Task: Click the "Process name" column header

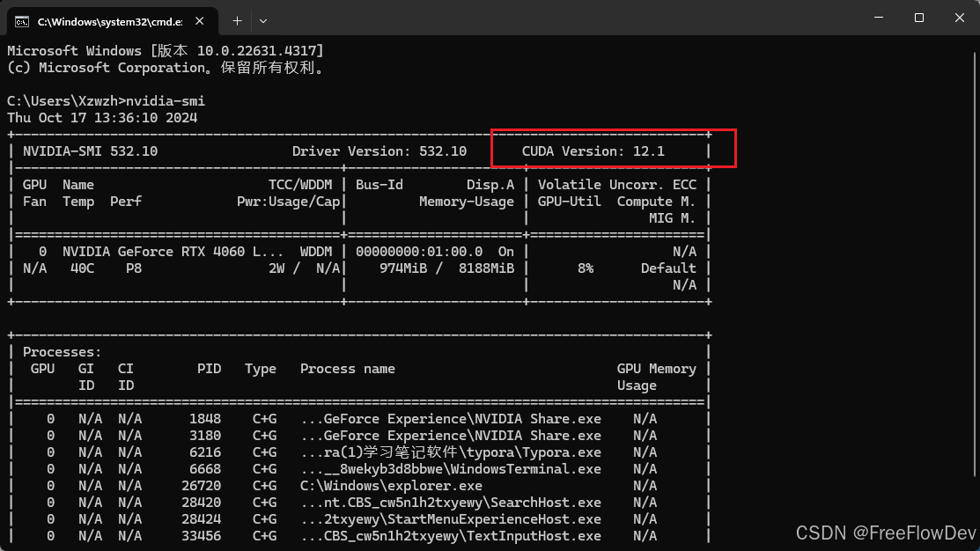Action: point(348,369)
